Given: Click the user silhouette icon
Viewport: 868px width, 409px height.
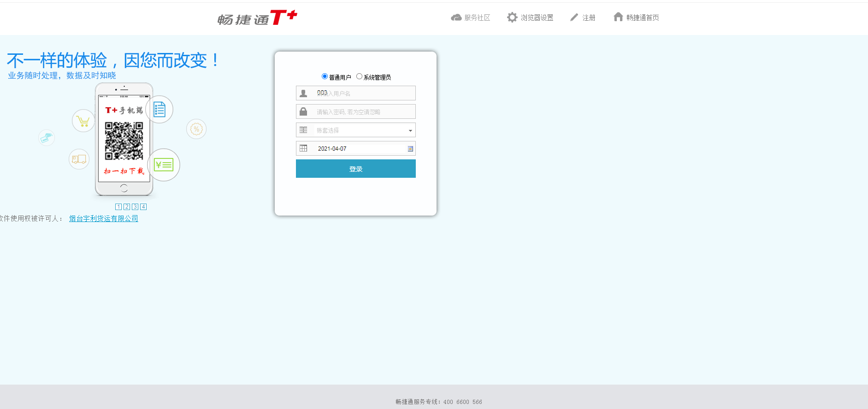Looking at the screenshot, I should point(303,93).
